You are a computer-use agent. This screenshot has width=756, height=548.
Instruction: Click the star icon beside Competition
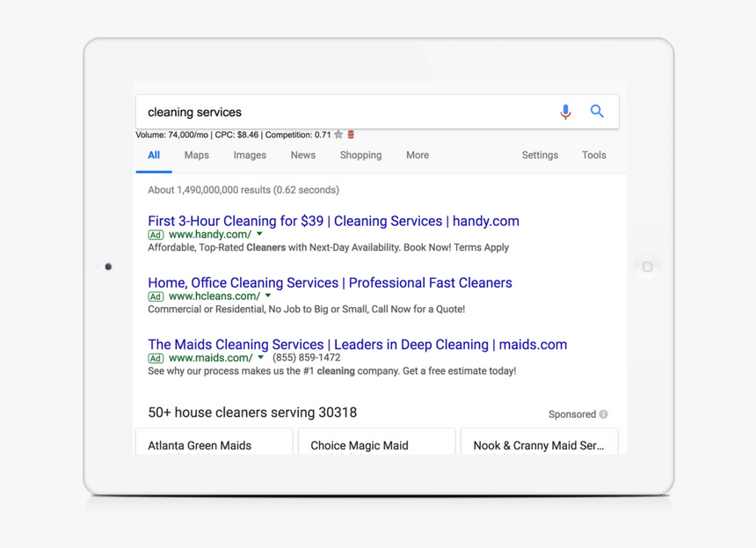point(338,135)
